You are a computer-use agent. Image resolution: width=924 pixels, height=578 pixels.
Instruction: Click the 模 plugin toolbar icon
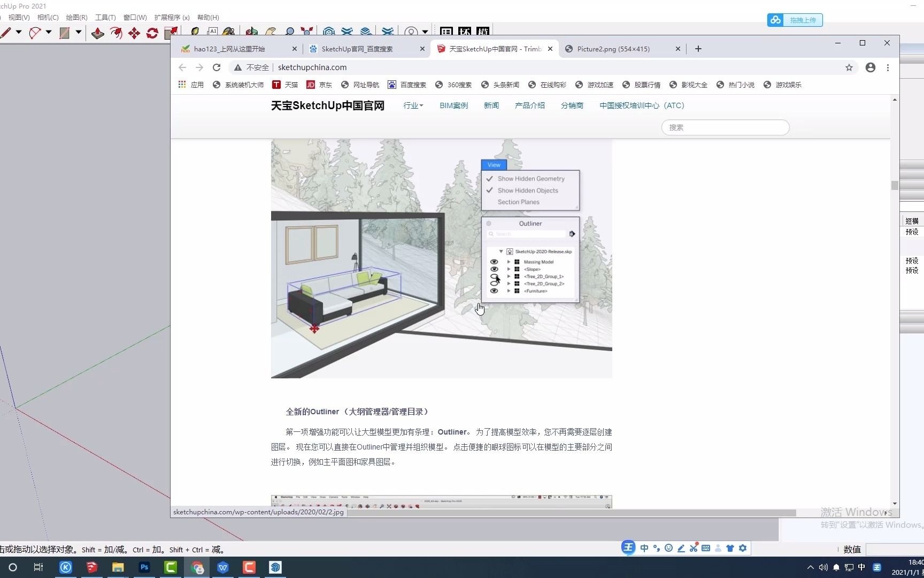[483, 32]
